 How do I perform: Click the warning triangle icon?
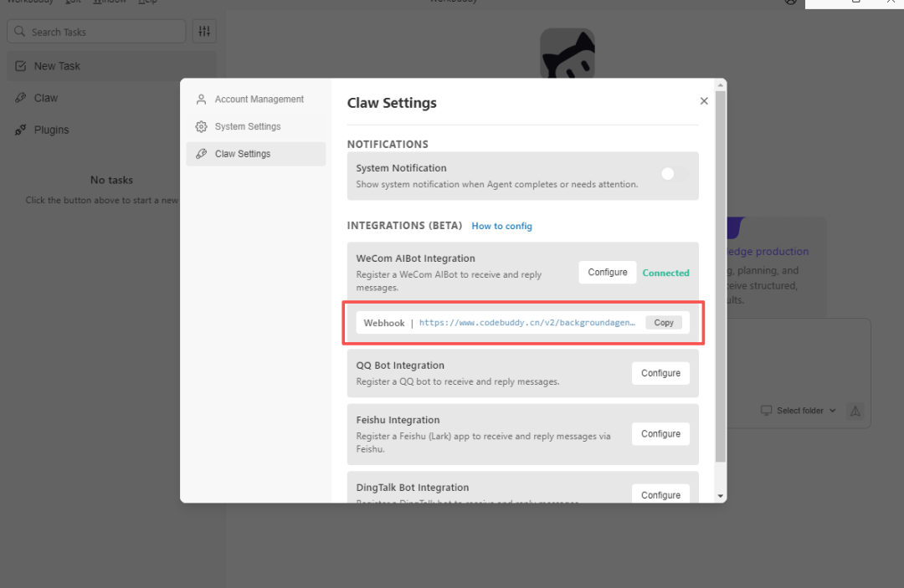(855, 411)
